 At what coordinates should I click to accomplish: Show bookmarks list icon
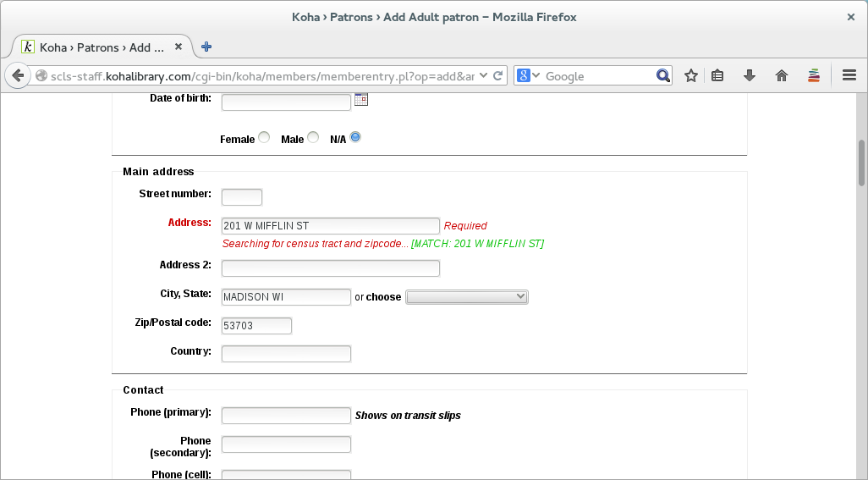tap(717, 76)
